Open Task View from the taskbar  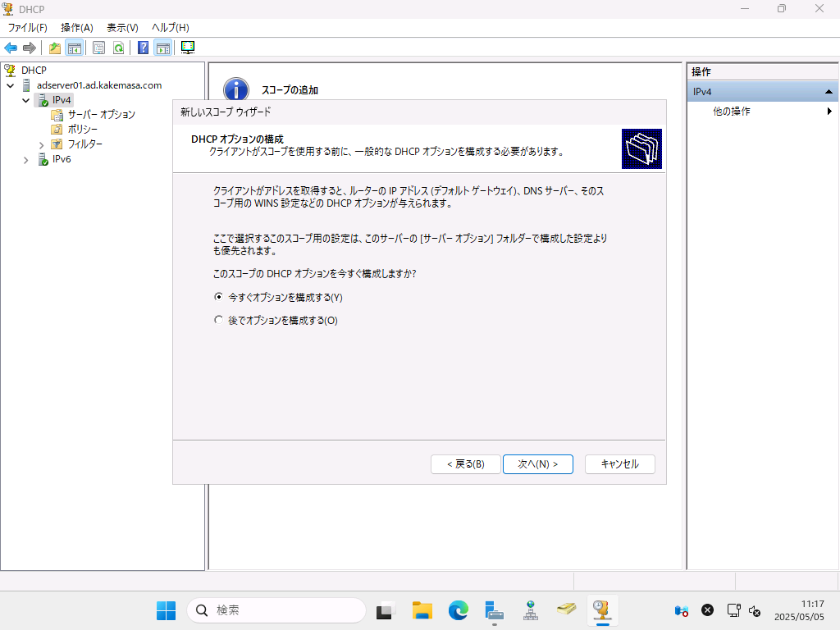coord(386,610)
